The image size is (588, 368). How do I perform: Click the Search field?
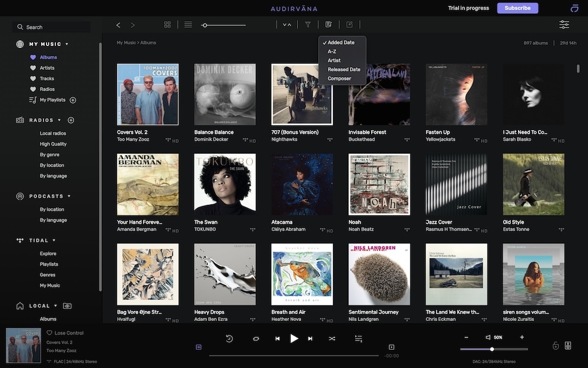(52, 27)
